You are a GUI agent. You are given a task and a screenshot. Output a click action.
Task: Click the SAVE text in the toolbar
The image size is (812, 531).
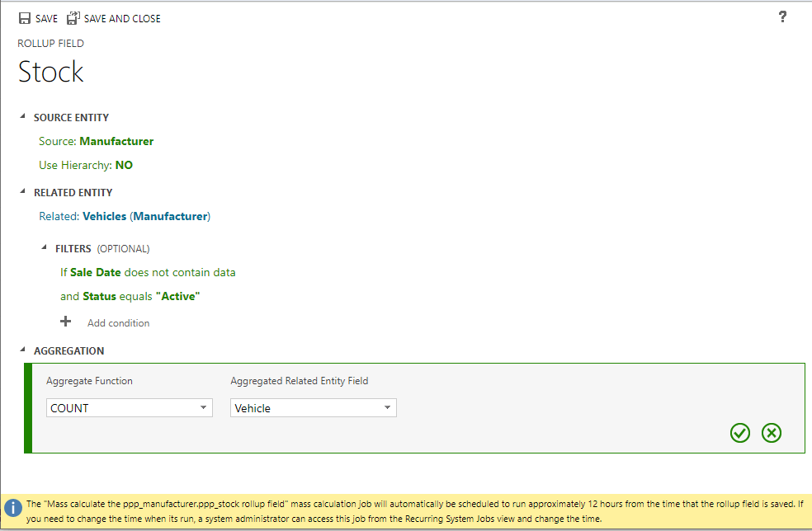[x=46, y=18]
